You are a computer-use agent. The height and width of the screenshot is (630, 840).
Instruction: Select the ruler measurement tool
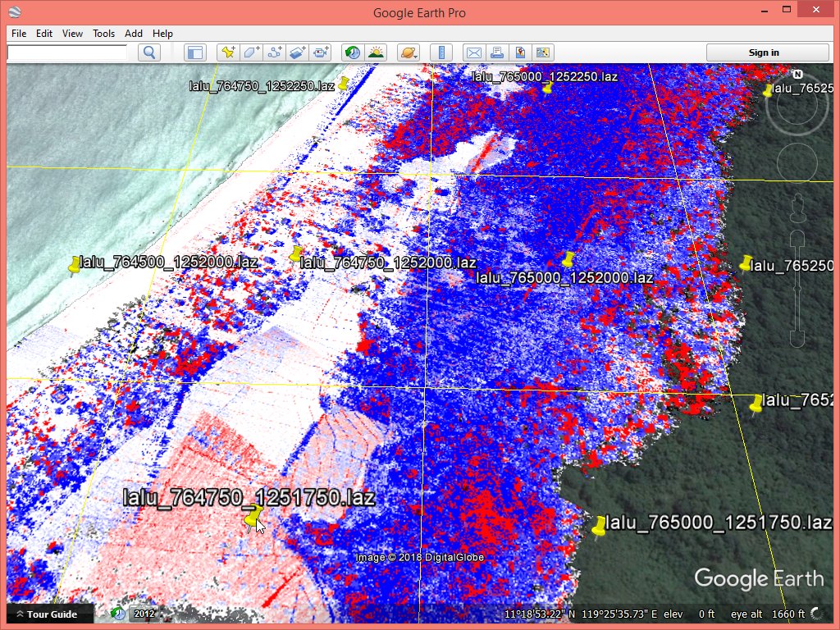click(x=441, y=52)
